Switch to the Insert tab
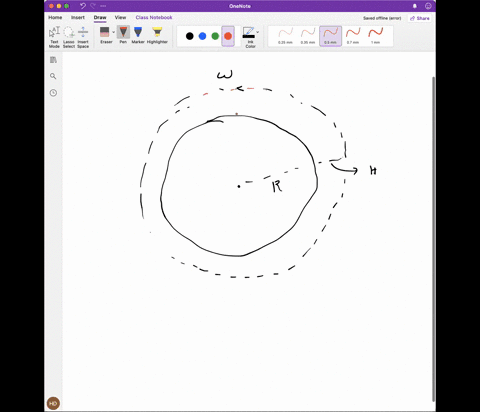The height and width of the screenshot is (412, 480). pos(78,17)
